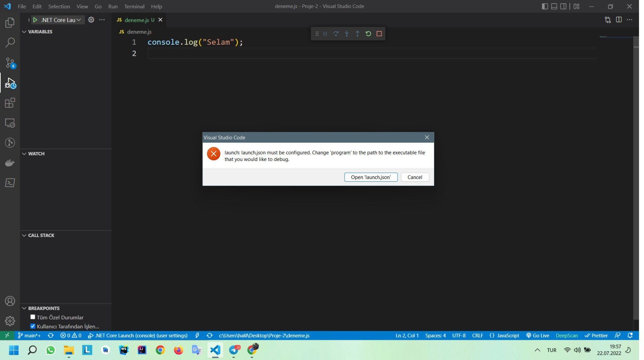This screenshot has height=360, width=644.
Task: Click Go Live in the status bar
Action: (538, 335)
